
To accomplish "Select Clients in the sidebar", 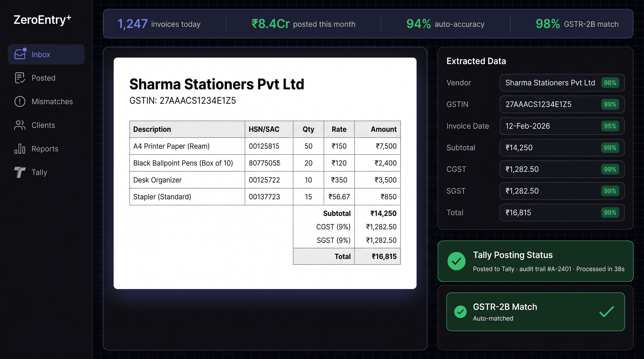I will 43,125.
